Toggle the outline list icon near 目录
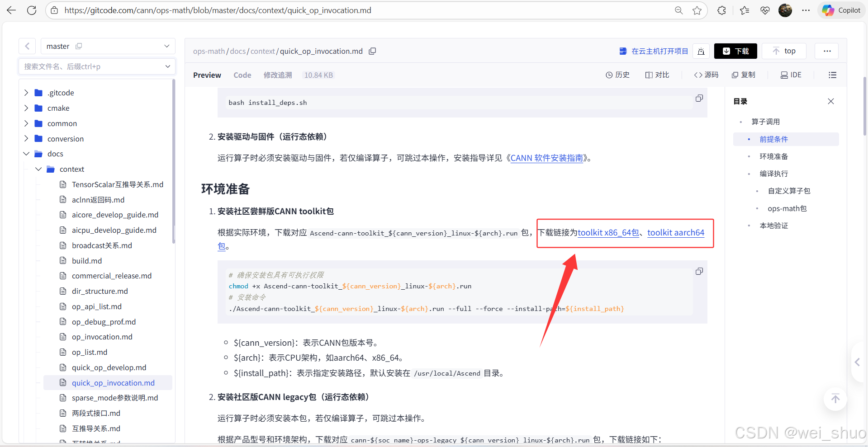Screen dimensions: 868x447 coord(832,75)
